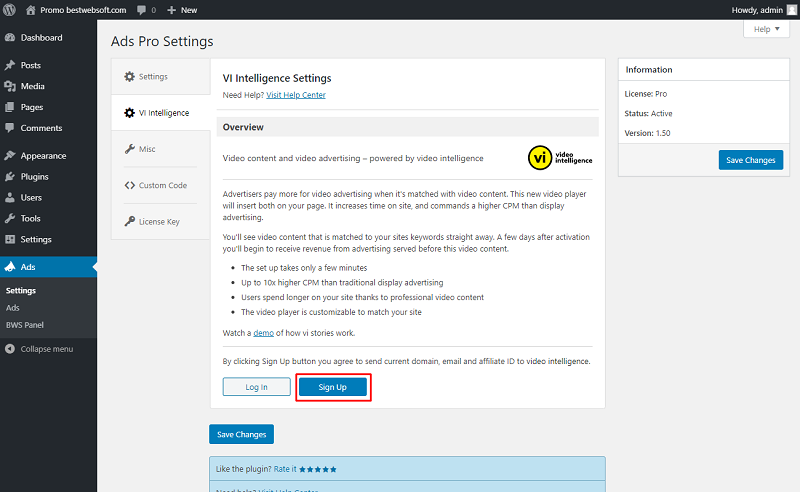Click the License: Pro text
This screenshot has height=492, width=800.
645,94
